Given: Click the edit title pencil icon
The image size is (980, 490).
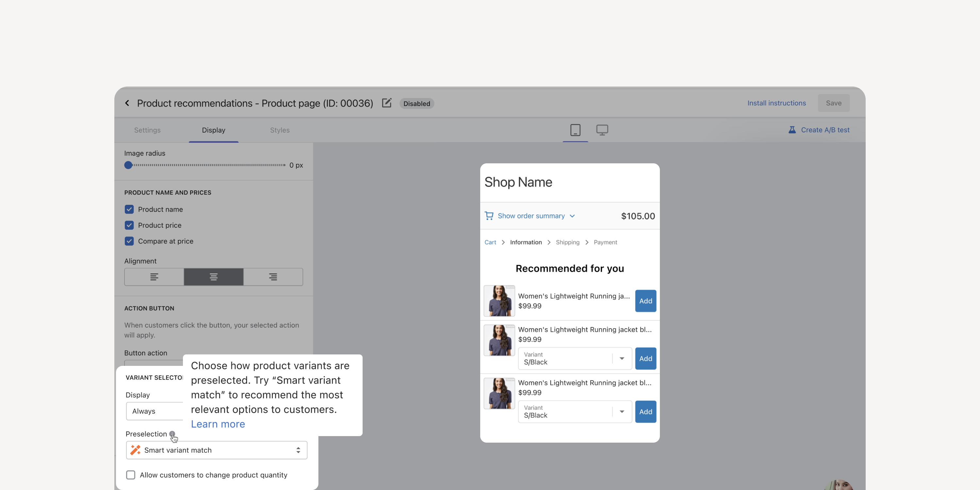Looking at the screenshot, I should (386, 103).
